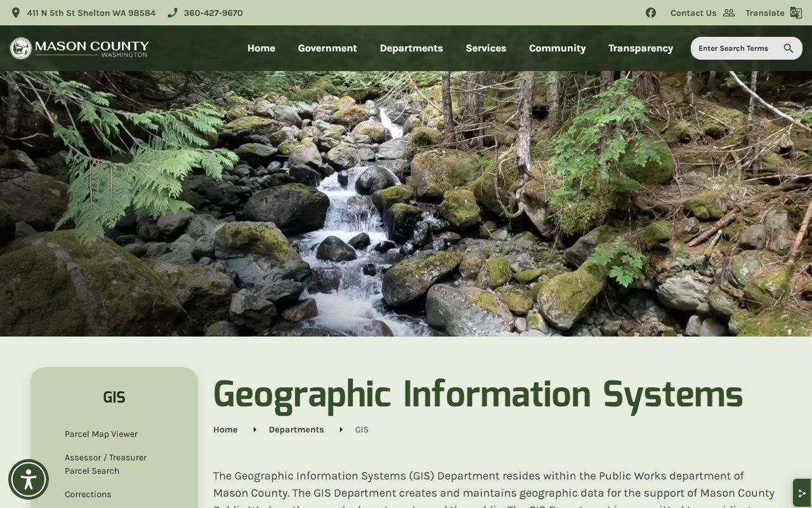
Task: Open the Facebook page icon
Action: coord(651,13)
